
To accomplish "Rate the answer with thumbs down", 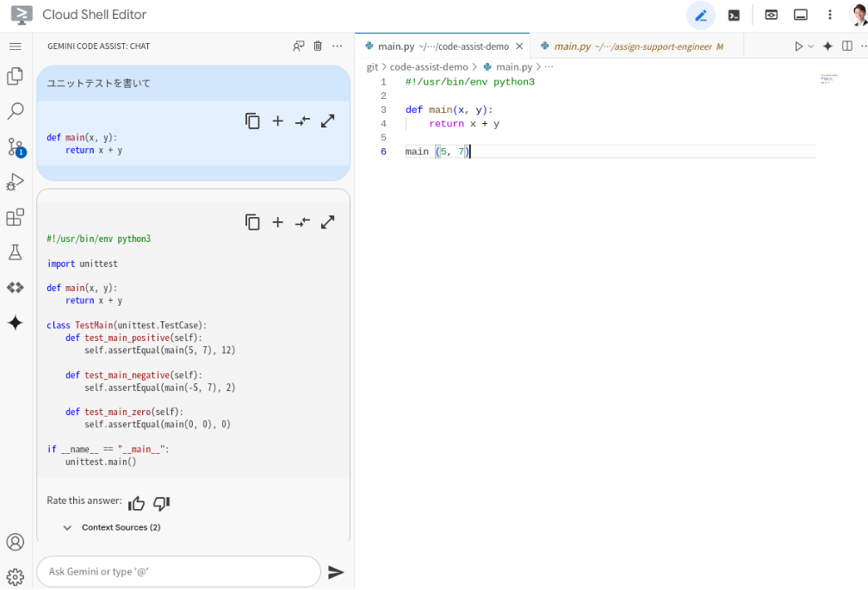I will [161, 503].
